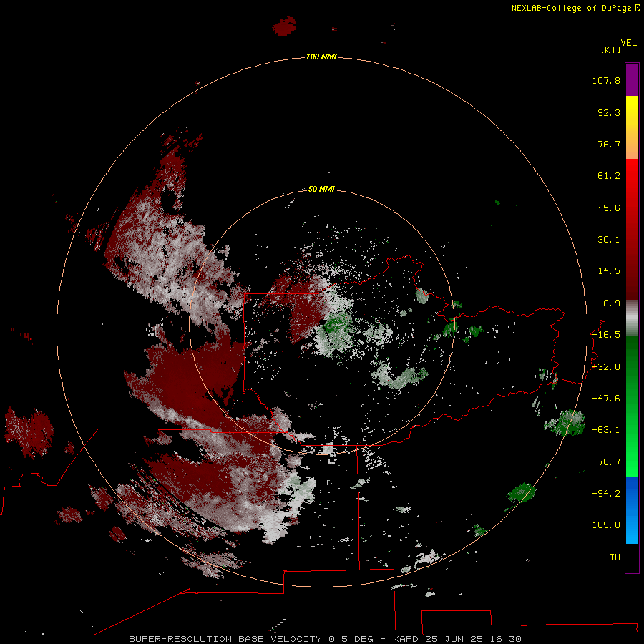
Task: Click the -16.5 legend value
Action: (x=606, y=335)
